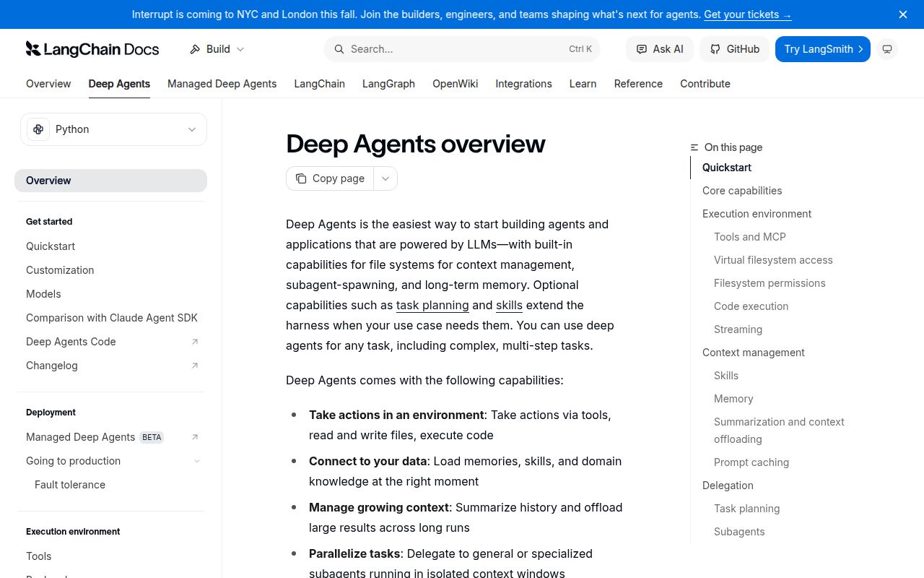Select Overview in the left sidebar

tap(110, 181)
